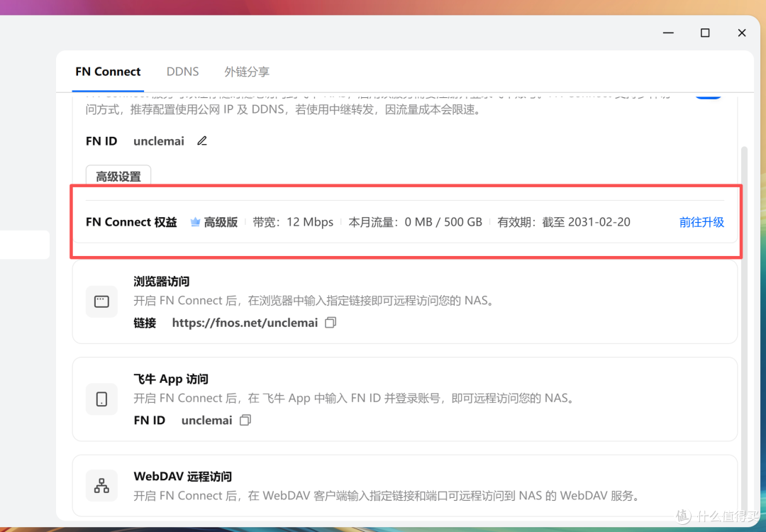766x532 pixels.
Task: Select 本月流量: 0 MB / 500 GB text
Action: click(415, 222)
